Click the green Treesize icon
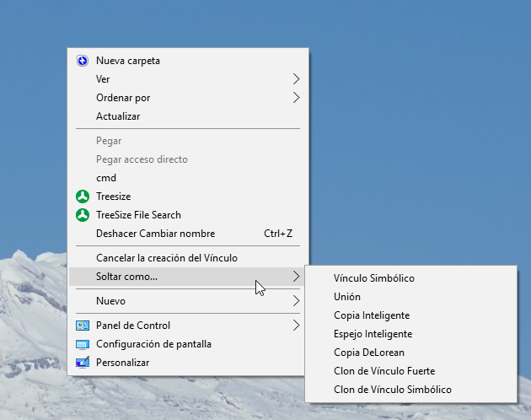 (x=83, y=197)
